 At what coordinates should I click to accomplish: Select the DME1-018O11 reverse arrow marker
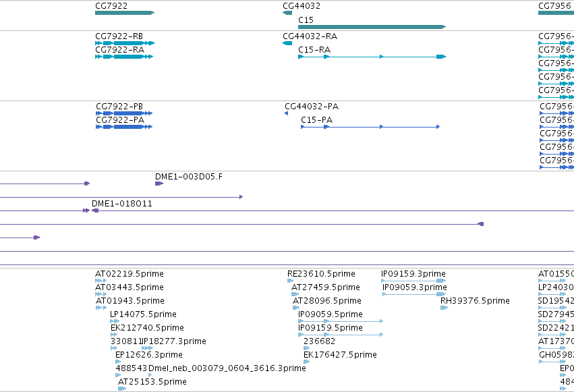click(x=95, y=211)
